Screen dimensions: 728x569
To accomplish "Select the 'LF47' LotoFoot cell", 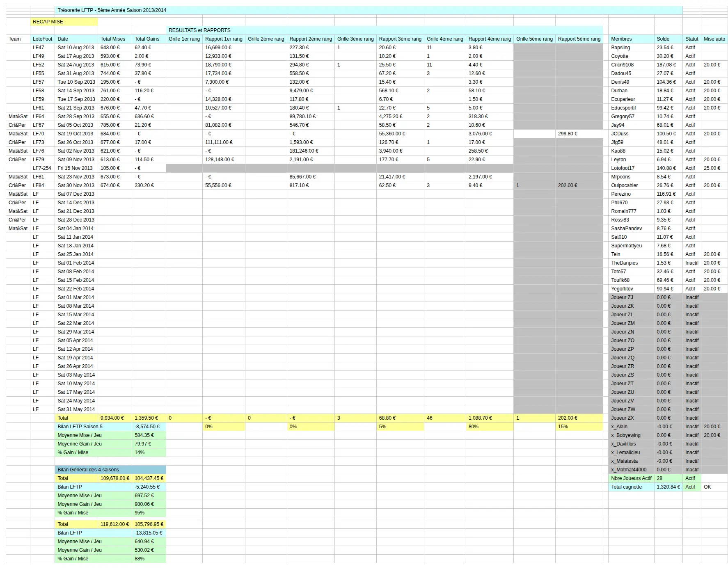I will pyautogui.click(x=43, y=48).
